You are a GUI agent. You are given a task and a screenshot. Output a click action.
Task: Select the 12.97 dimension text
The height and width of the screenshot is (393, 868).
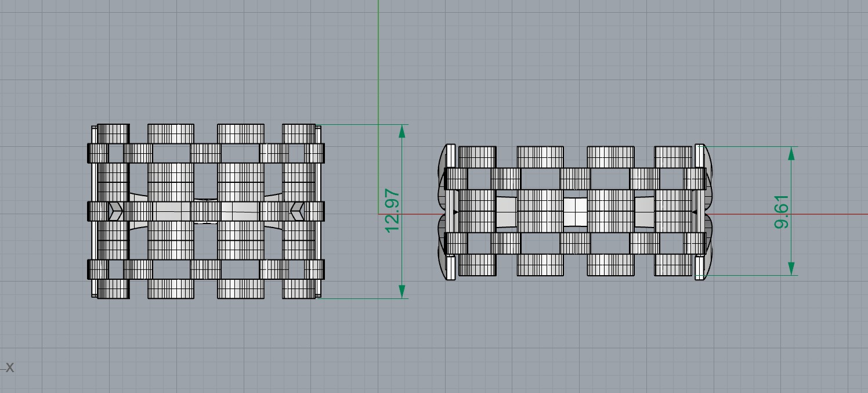(x=393, y=210)
